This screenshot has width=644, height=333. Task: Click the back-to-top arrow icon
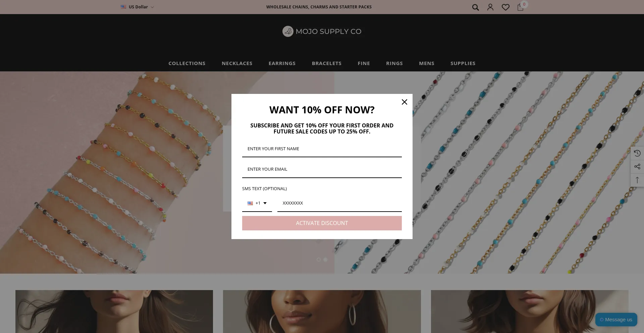[x=637, y=180]
